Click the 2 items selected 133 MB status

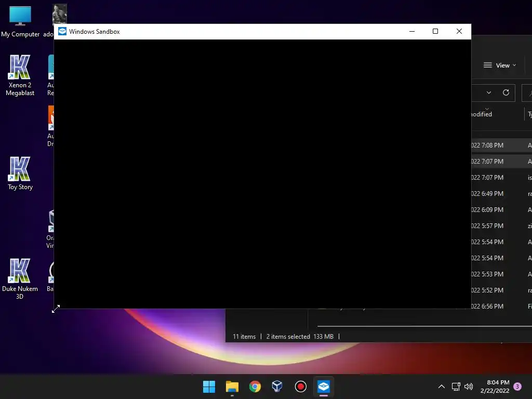(300, 337)
